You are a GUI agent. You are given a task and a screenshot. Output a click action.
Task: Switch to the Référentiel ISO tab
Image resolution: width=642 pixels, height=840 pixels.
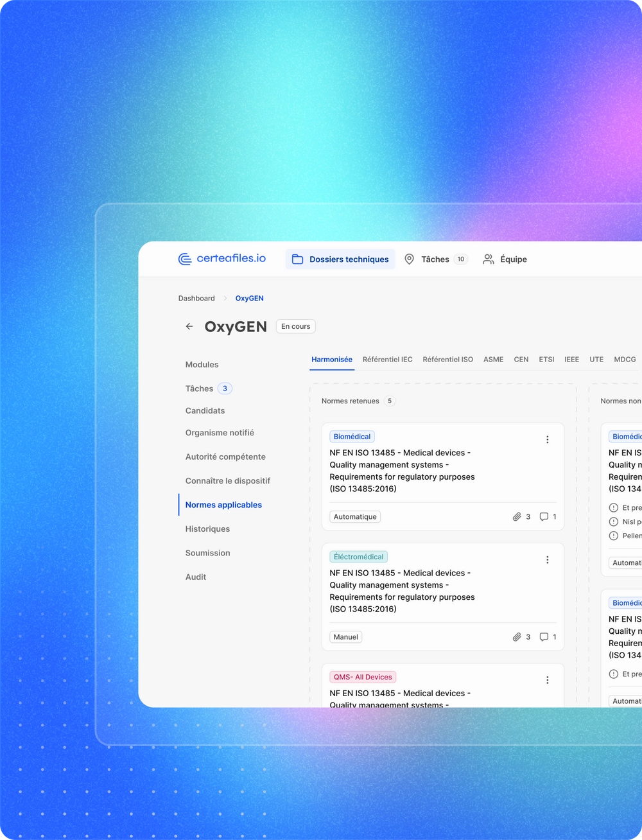click(447, 360)
